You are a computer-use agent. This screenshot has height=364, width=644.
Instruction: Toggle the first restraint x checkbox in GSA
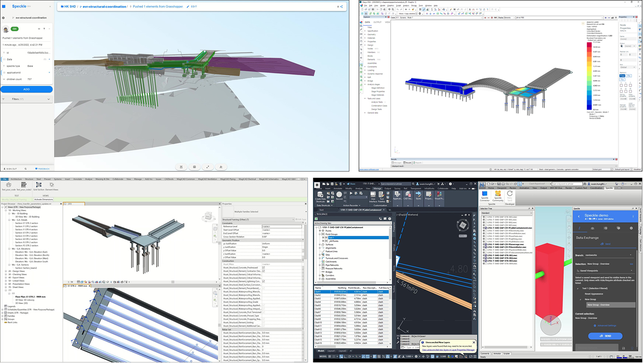(x=622, y=86)
